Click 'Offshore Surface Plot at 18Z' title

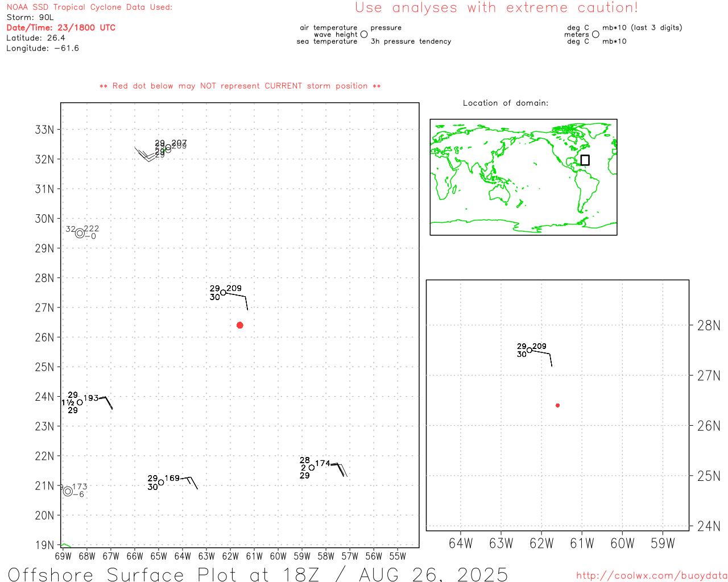pos(166,574)
